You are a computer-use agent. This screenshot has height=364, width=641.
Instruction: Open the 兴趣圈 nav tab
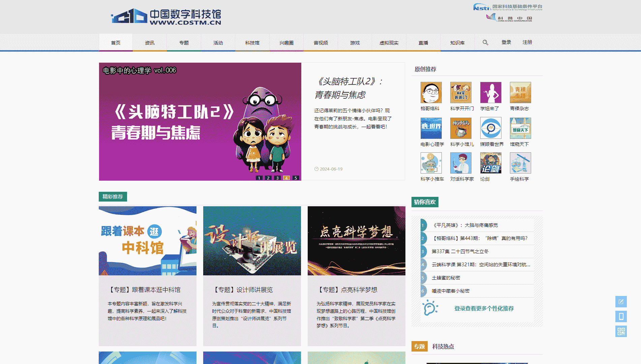(x=286, y=43)
